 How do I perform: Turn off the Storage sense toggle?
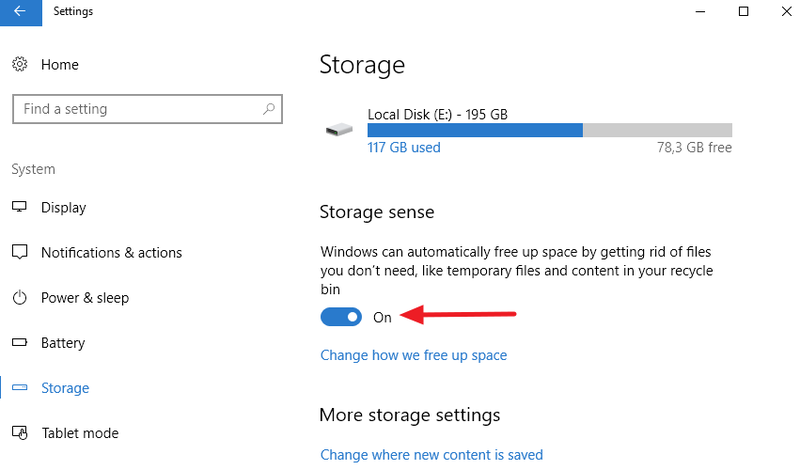click(x=341, y=317)
